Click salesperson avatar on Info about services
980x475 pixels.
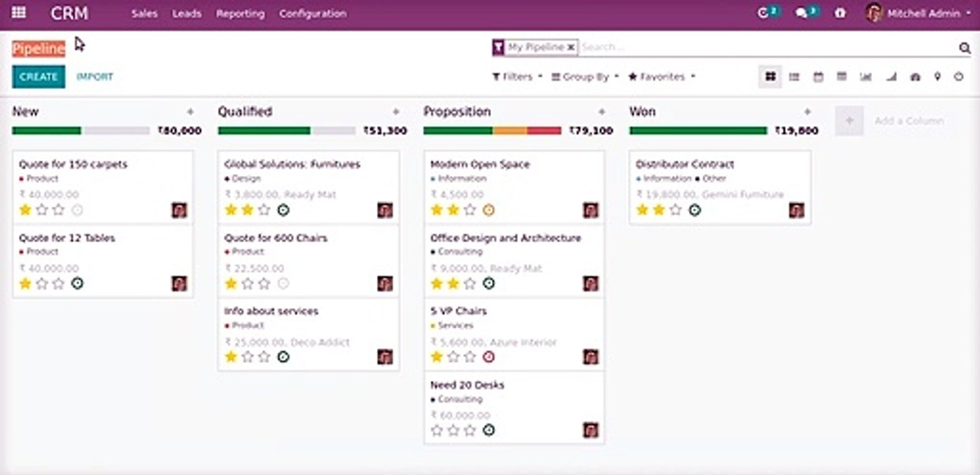pyautogui.click(x=385, y=357)
